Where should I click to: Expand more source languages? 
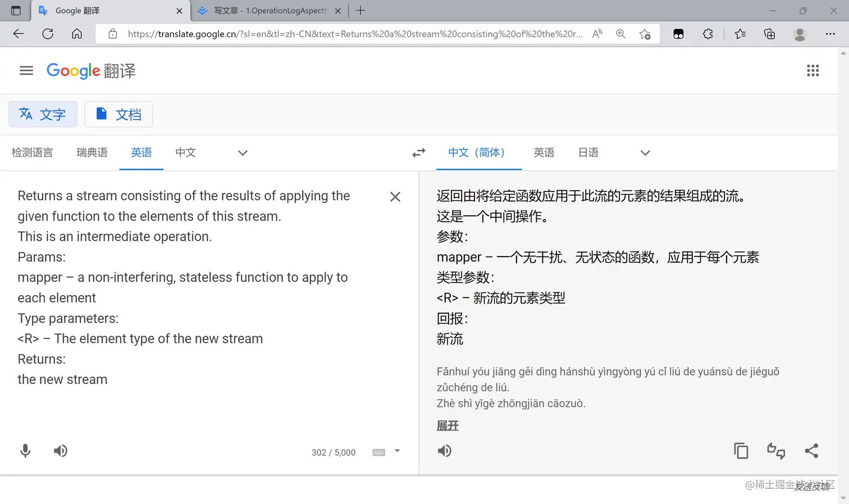pyautogui.click(x=243, y=153)
